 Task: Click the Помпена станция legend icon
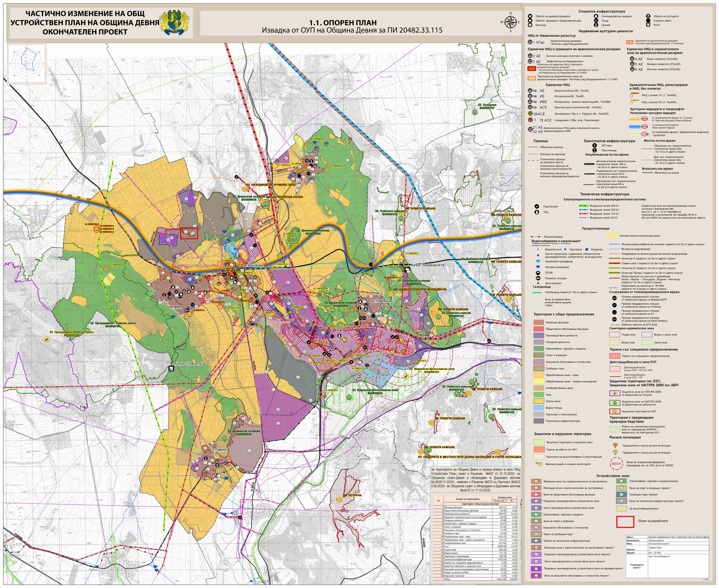[x=538, y=278]
